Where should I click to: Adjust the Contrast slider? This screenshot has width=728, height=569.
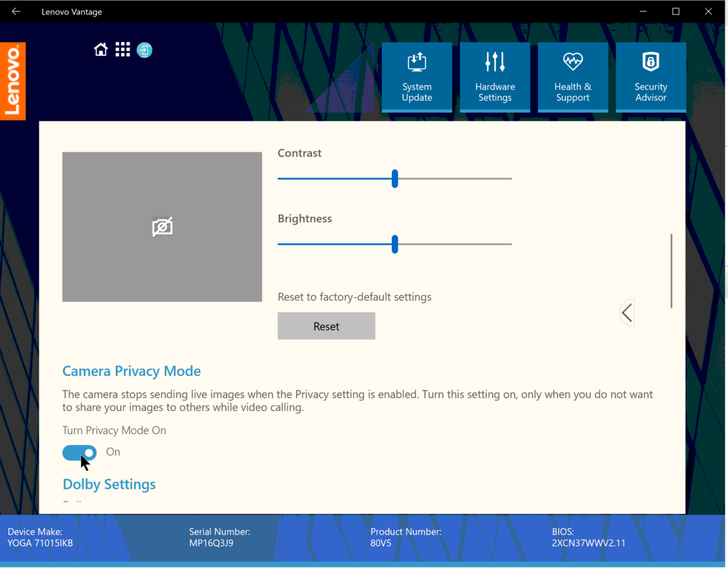[x=395, y=178]
